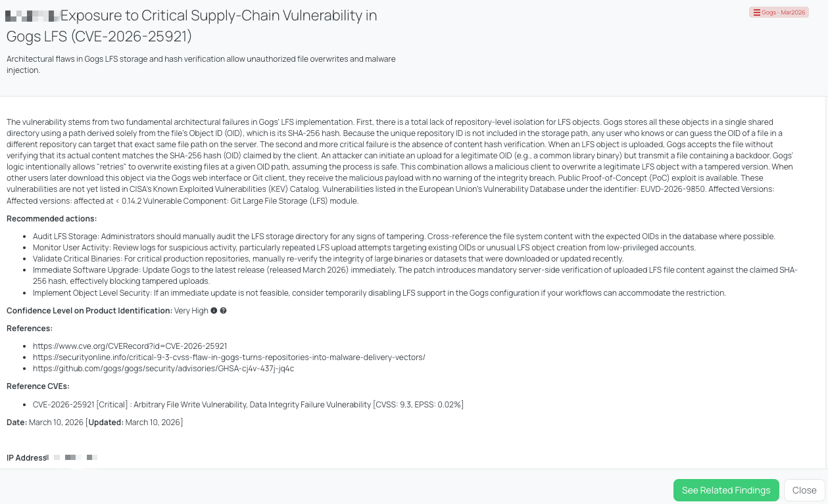Click the Implement Object Level Security bullet
Screen dimensions: 828x504
click(379, 293)
